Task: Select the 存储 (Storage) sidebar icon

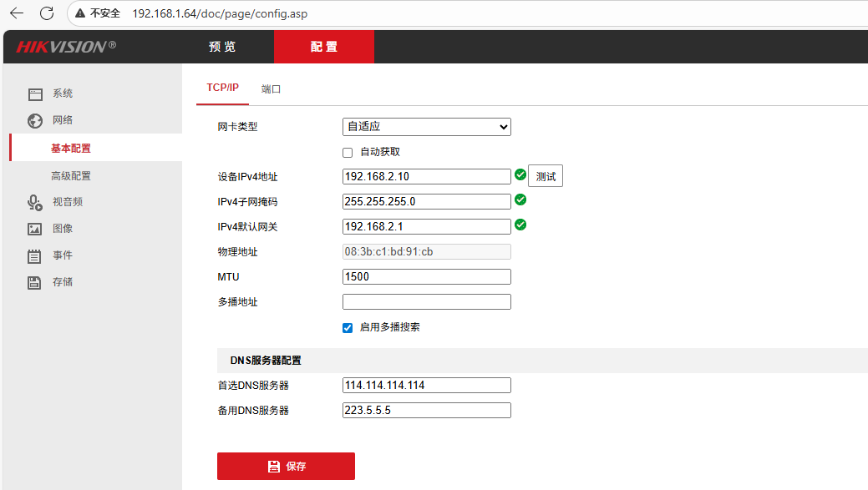Action: 34,281
